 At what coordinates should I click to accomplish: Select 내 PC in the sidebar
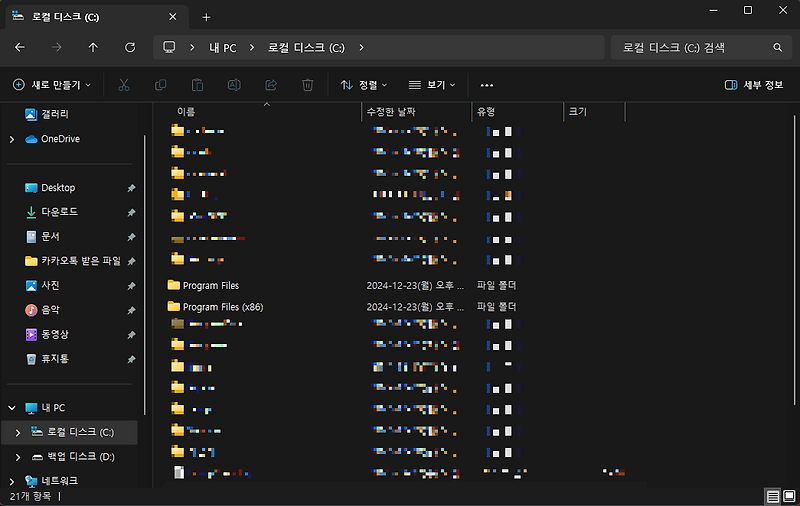click(45, 408)
